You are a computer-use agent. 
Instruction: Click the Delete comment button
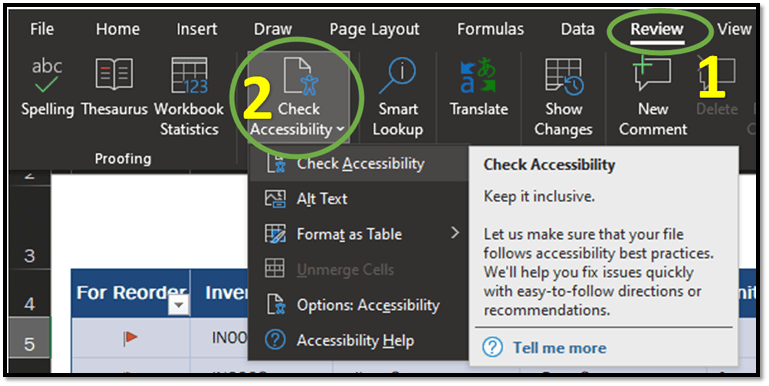tap(717, 88)
